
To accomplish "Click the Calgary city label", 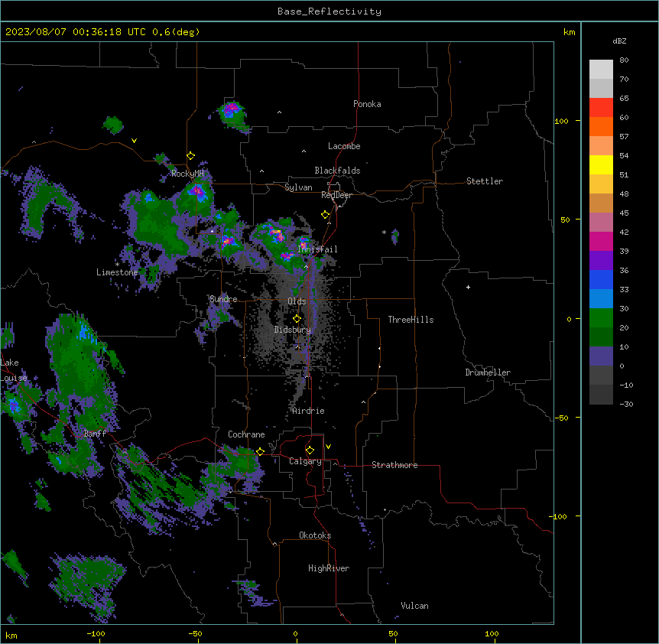I will point(305,461).
